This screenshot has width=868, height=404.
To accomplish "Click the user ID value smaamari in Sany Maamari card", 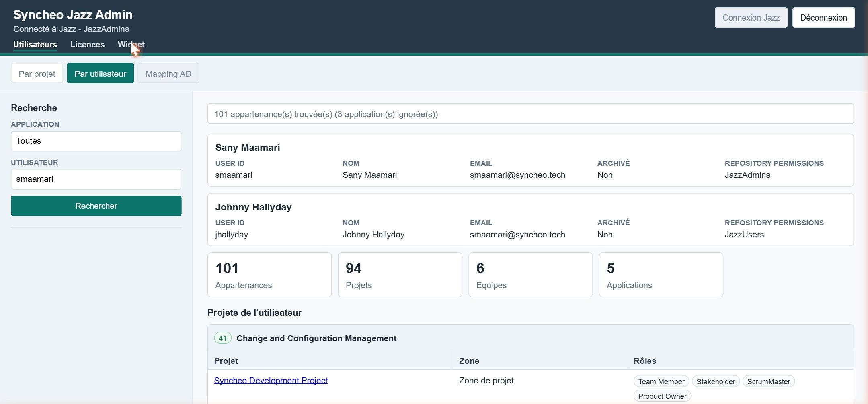I will coord(234,175).
